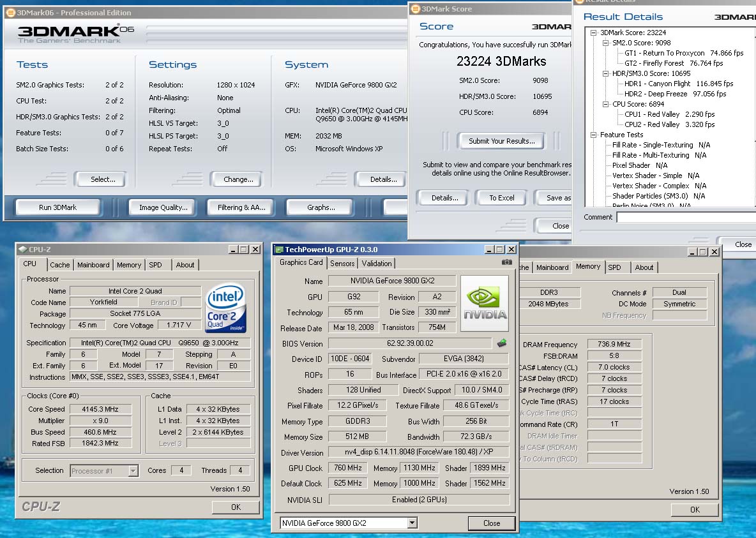This screenshot has height=538, width=756.
Task: Click the Intel Core 2 Quad logo
Action: (226, 308)
